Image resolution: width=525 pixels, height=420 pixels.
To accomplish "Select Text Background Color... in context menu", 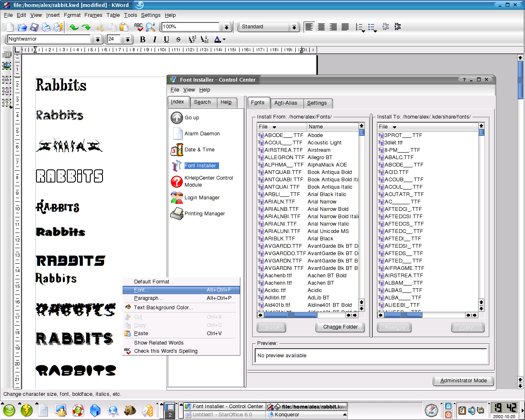I will click(x=181, y=308).
